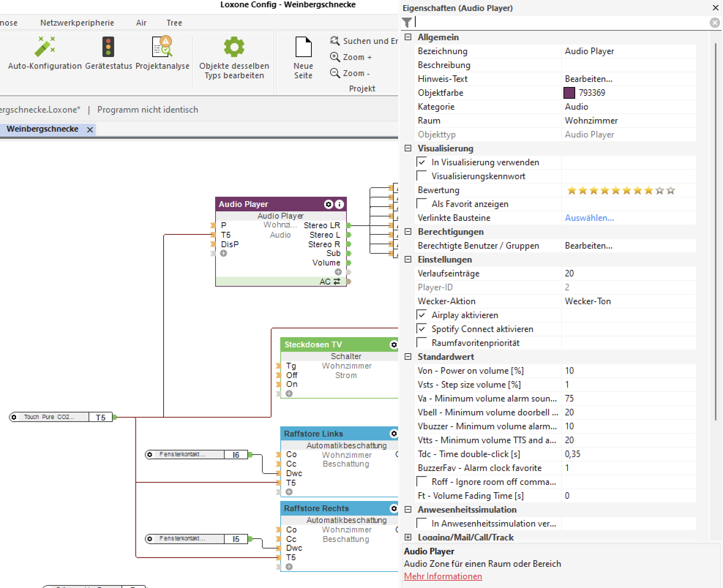Open Gerätestatus traffic light icon

click(x=108, y=47)
